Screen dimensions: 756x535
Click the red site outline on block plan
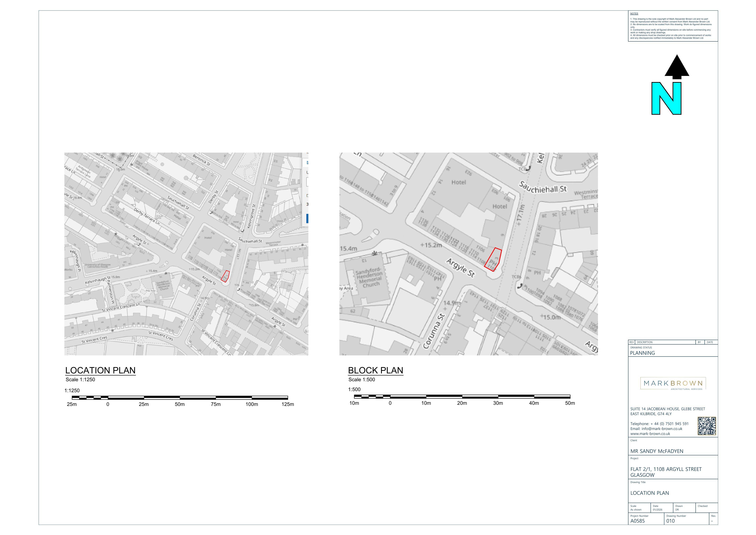493,260
